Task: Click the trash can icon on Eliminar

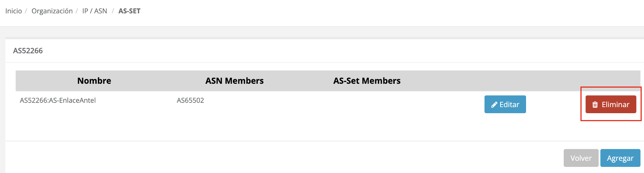Action: pos(595,105)
